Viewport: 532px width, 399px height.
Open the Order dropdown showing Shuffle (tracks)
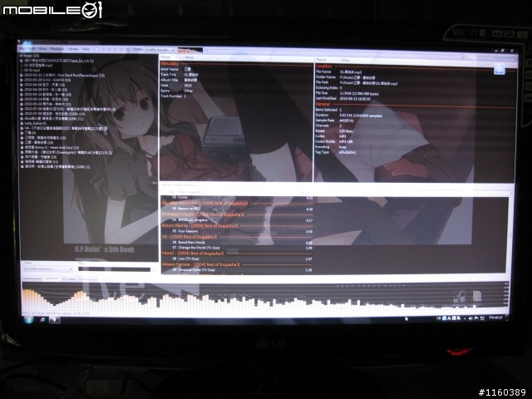(160, 50)
